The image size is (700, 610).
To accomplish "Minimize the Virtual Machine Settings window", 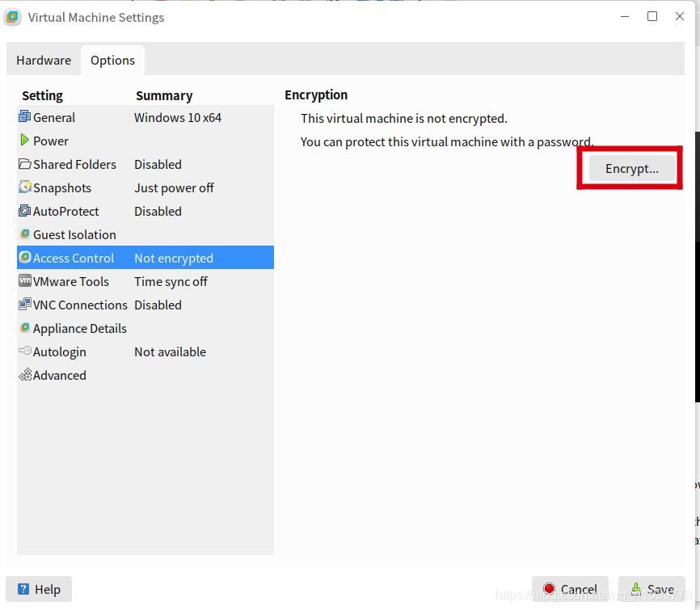I will pos(625,16).
